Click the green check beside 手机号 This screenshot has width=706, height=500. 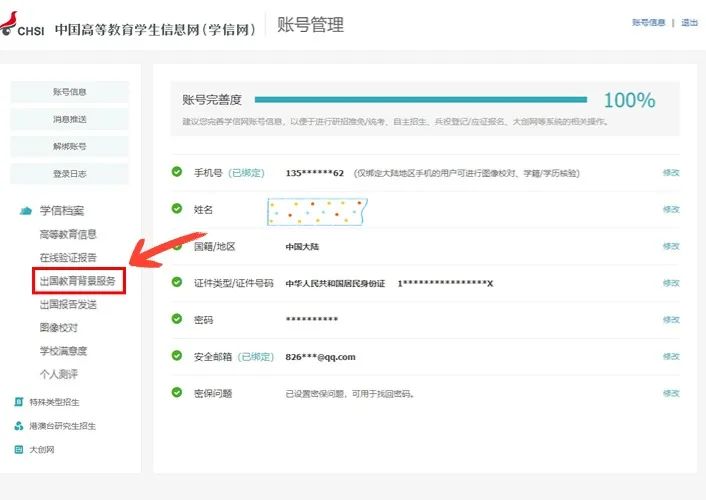click(x=177, y=172)
